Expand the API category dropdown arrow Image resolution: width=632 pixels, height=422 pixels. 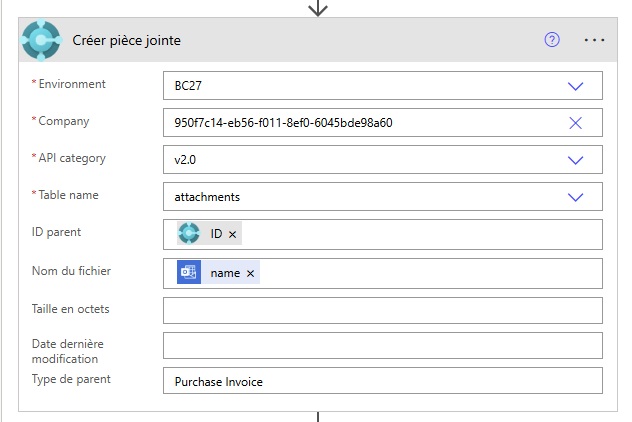pyautogui.click(x=575, y=160)
